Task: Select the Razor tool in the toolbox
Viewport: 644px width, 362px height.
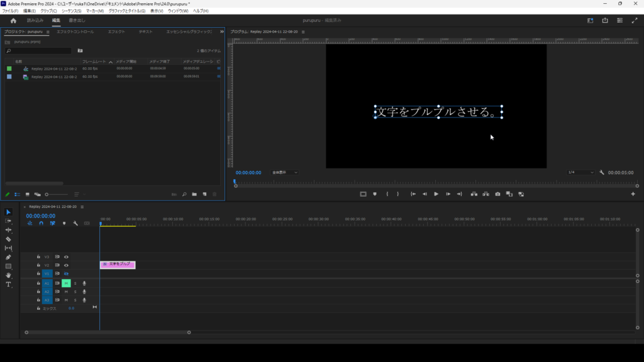Action: tap(8, 239)
